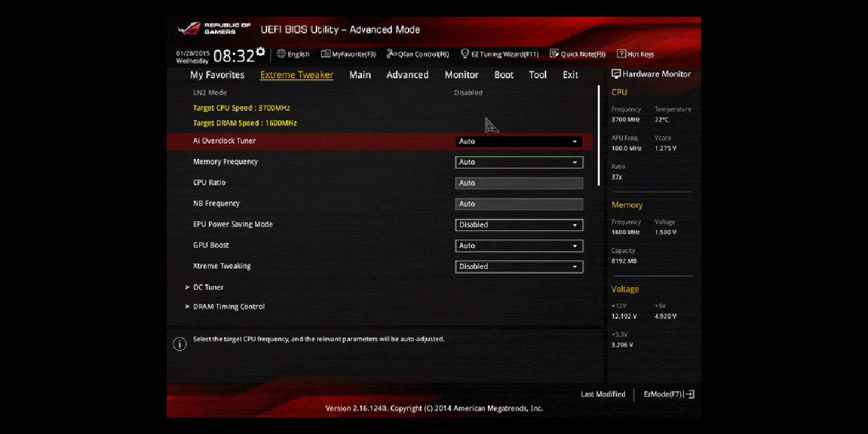Launch Qfan Control(F6)
The height and width of the screenshot is (434, 868).
click(x=418, y=54)
